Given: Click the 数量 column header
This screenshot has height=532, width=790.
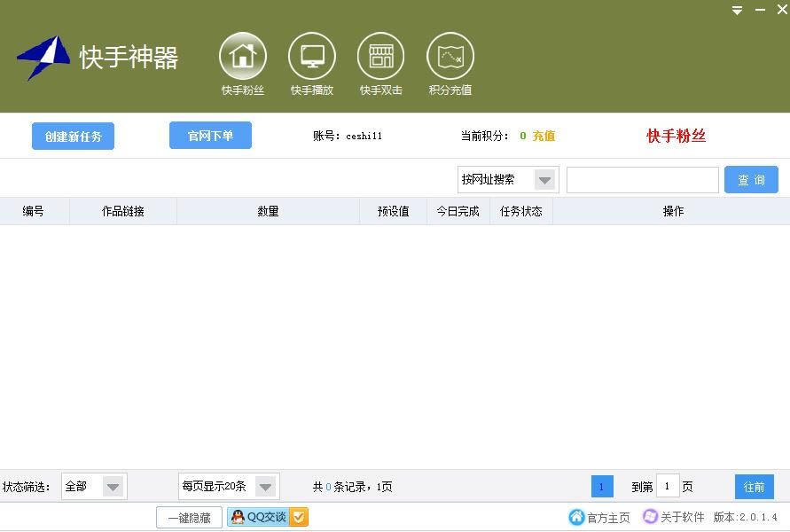Looking at the screenshot, I should pyautogui.click(x=268, y=211).
